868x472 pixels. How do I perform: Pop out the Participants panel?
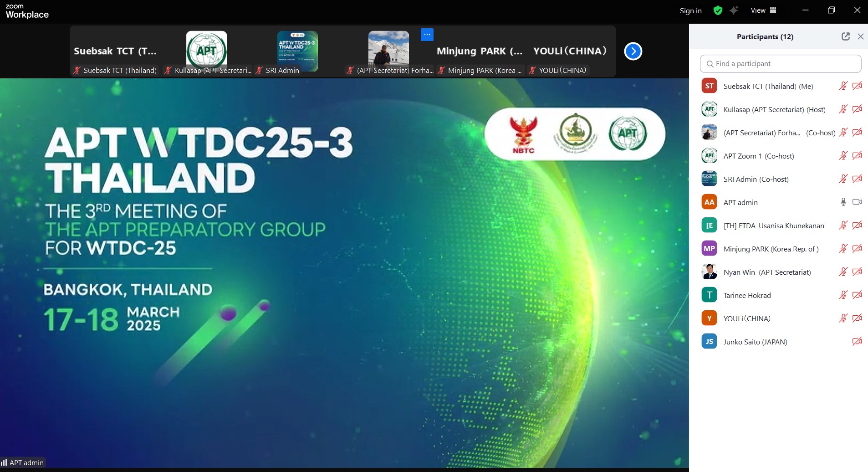(x=846, y=36)
